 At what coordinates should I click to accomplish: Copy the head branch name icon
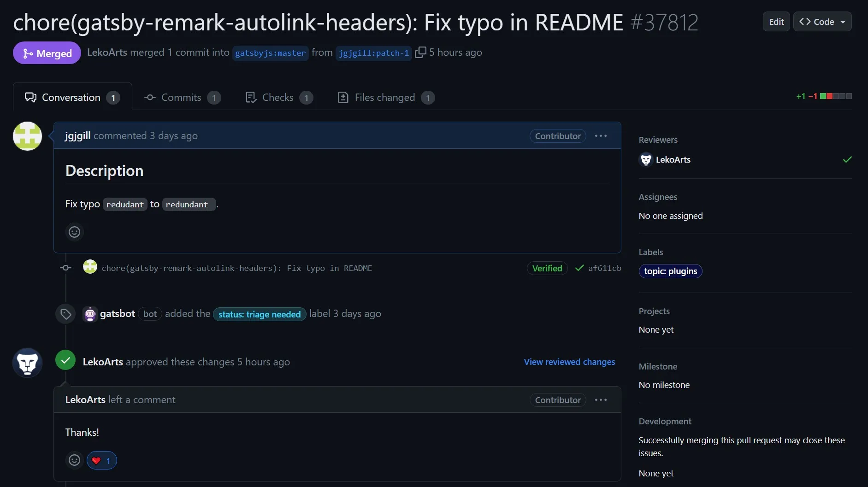coord(420,53)
